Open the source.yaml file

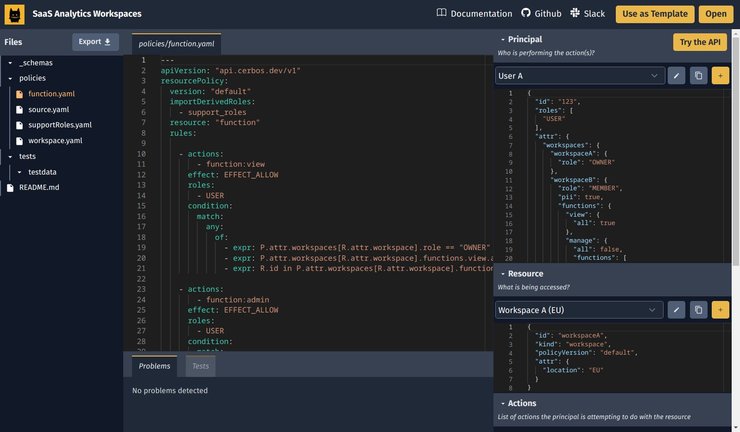pyautogui.click(x=48, y=109)
